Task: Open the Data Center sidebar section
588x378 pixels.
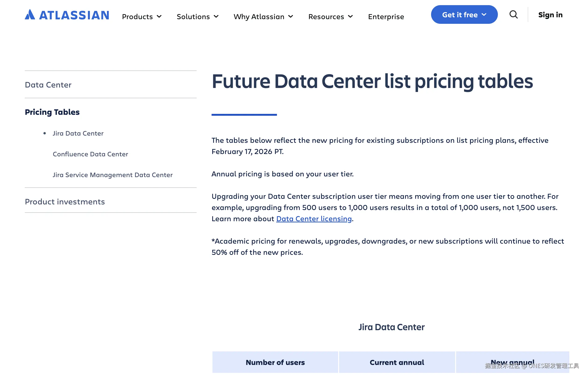Action: (x=48, y=85)
